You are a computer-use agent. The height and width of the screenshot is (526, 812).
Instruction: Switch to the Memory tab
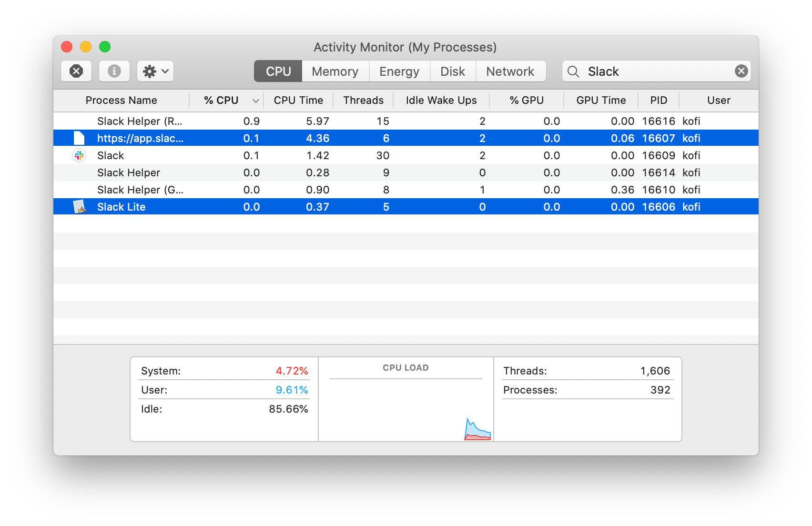pyautogui.click(x=335, y=71)
